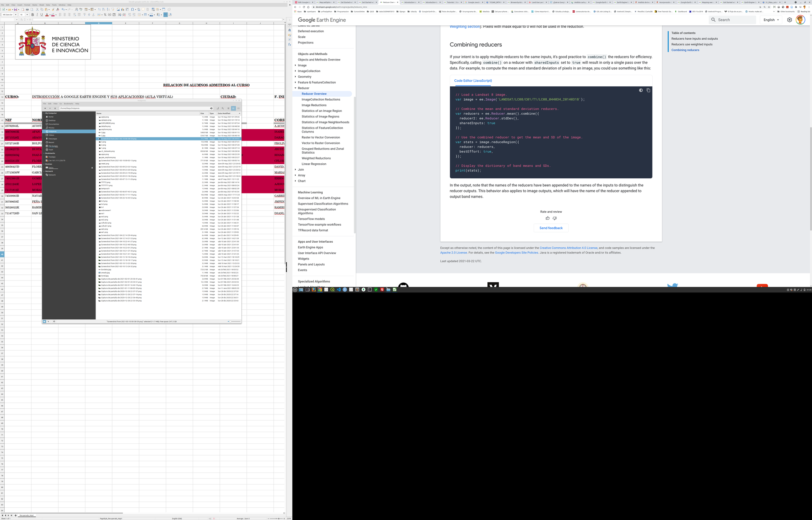Click the Earth Engine settings gear icon
This screenshot has width=812, height=520.
click(789, 20)
